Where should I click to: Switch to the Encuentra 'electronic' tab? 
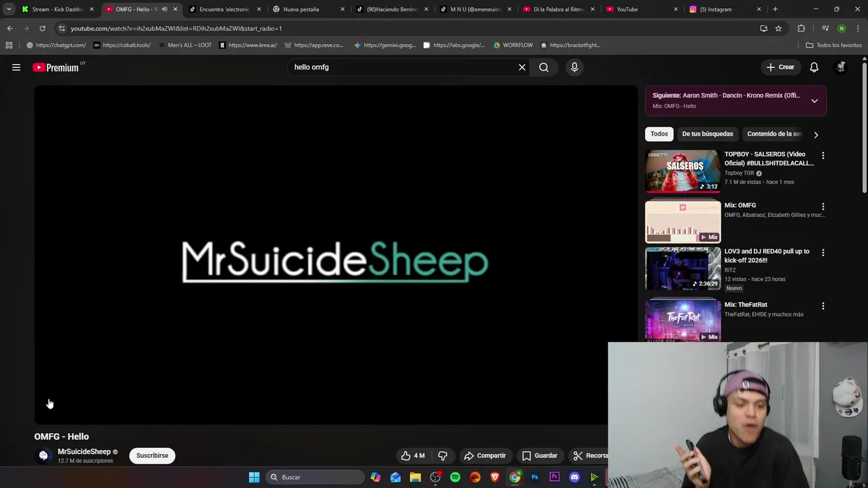[224, 9]
